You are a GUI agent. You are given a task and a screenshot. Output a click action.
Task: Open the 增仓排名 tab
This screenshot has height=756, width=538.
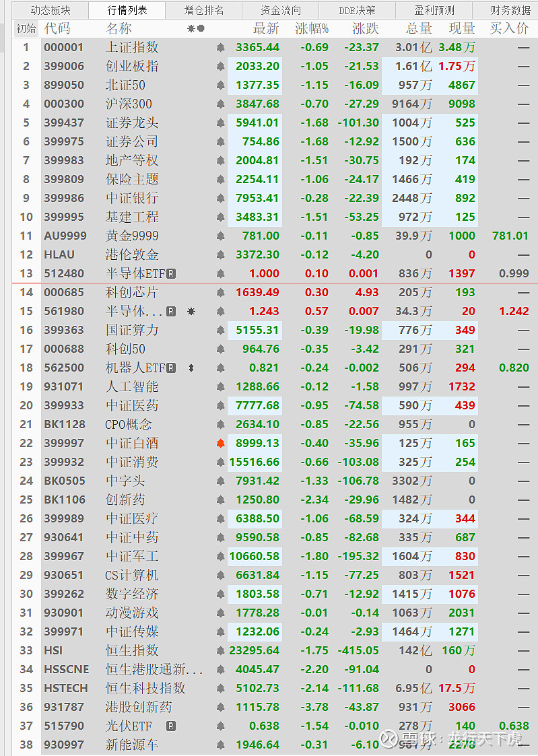(204, 10)
